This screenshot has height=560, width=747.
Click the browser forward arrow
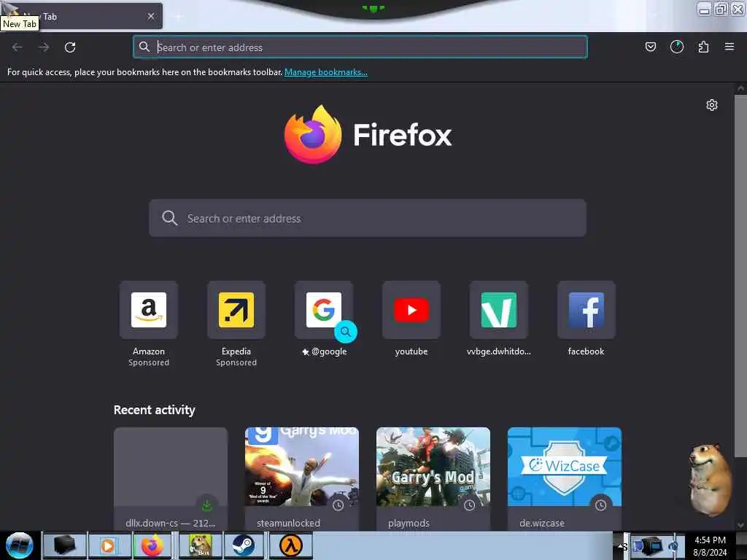44,47
